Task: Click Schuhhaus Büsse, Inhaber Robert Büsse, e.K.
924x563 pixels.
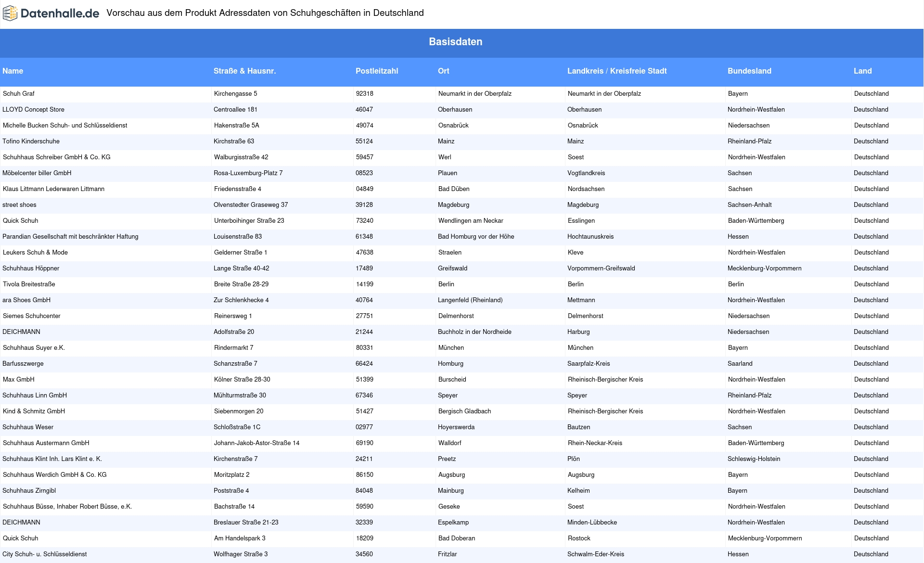Action: [x=67, y=506]
